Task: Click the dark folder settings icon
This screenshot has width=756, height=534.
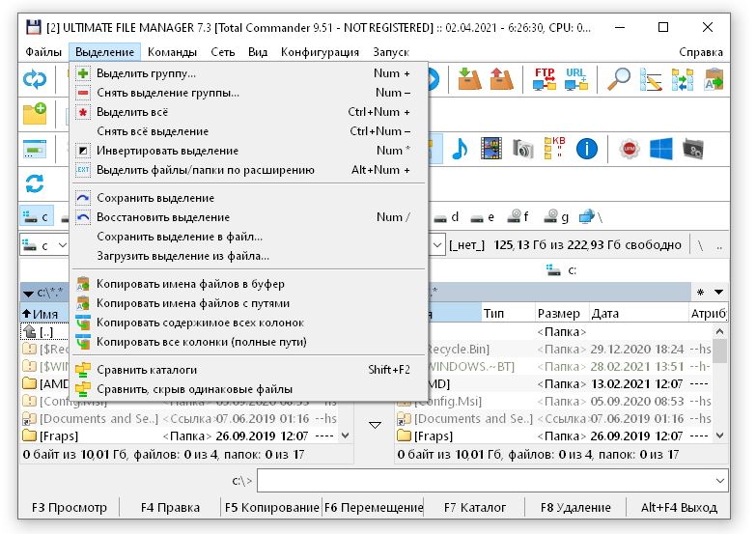Action: coord(693,149)
